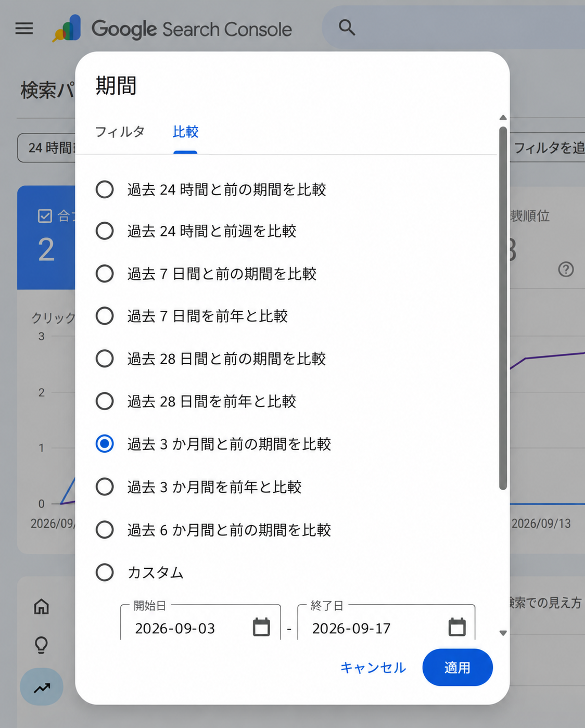Click the フィルタを追加 button
585x728 pixels.
[x=547, y=148]
